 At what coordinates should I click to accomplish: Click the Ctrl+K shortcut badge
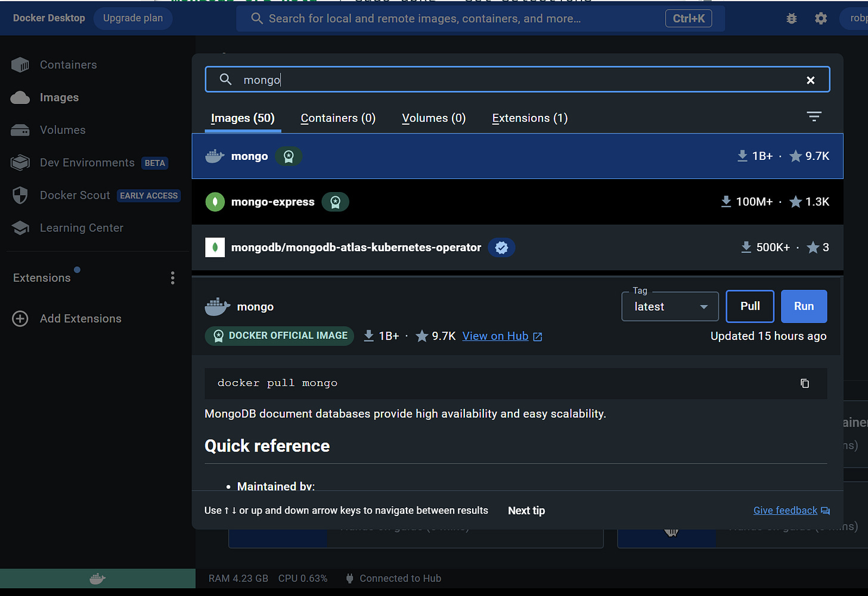coord(689,18)
